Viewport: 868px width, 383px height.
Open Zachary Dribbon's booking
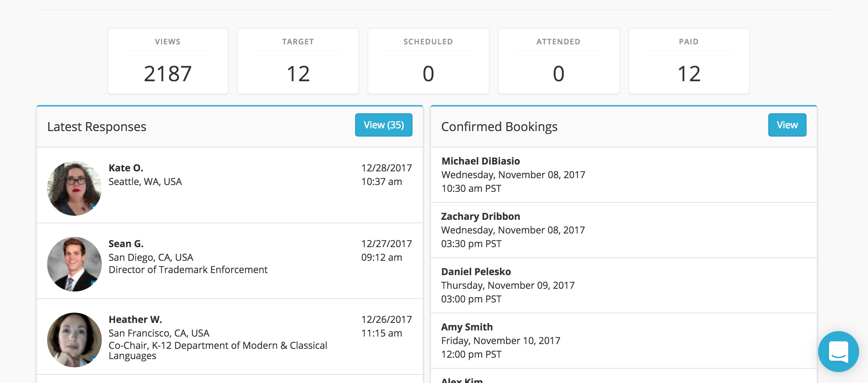click(480, 216)
